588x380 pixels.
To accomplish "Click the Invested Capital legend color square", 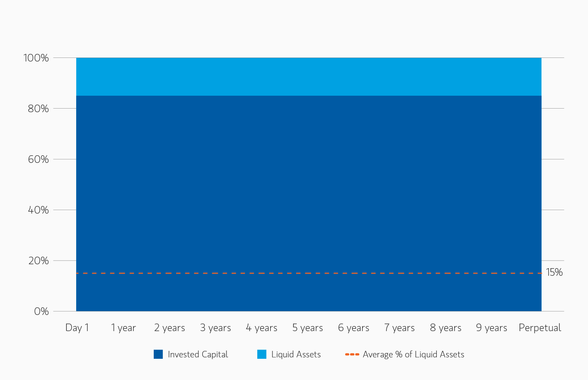I will [x=158, y=354].
